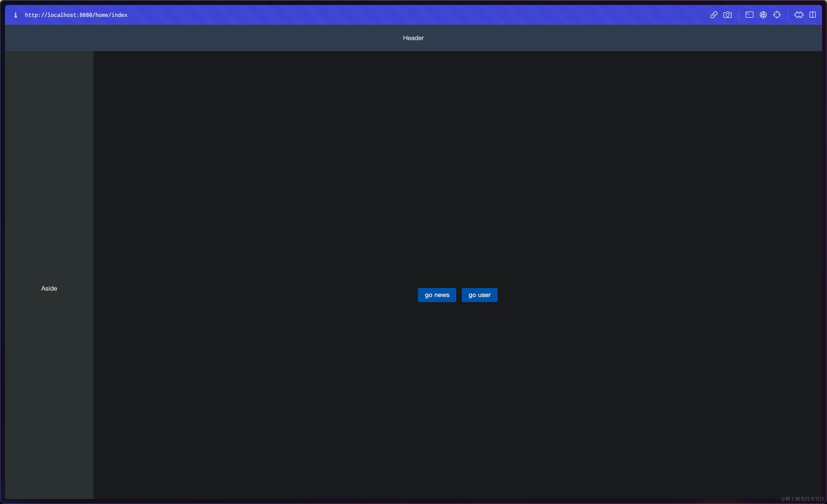Click the "Header" text label

pos(413,38)
